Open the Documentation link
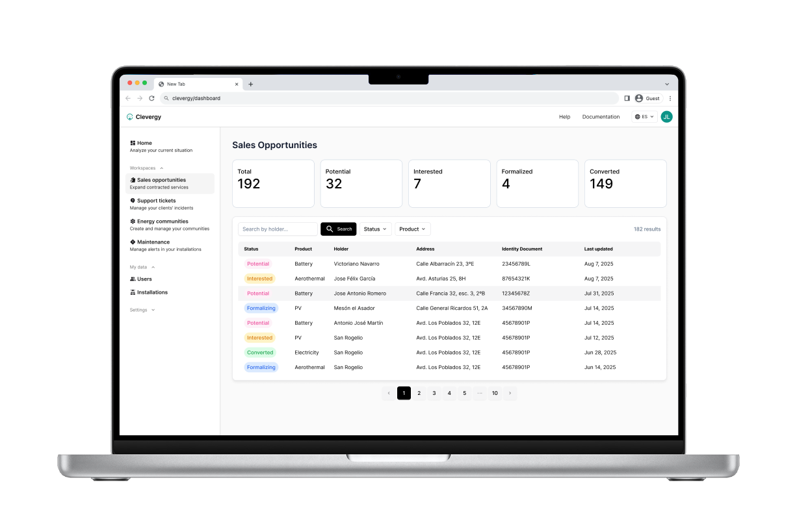Viewport: 797px width, 532px height. [x=601, y=117]
